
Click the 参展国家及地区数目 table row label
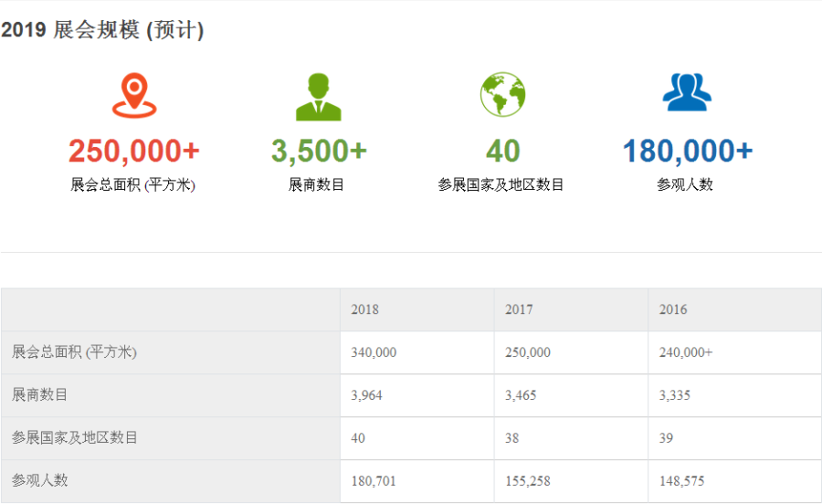point(75,438)
